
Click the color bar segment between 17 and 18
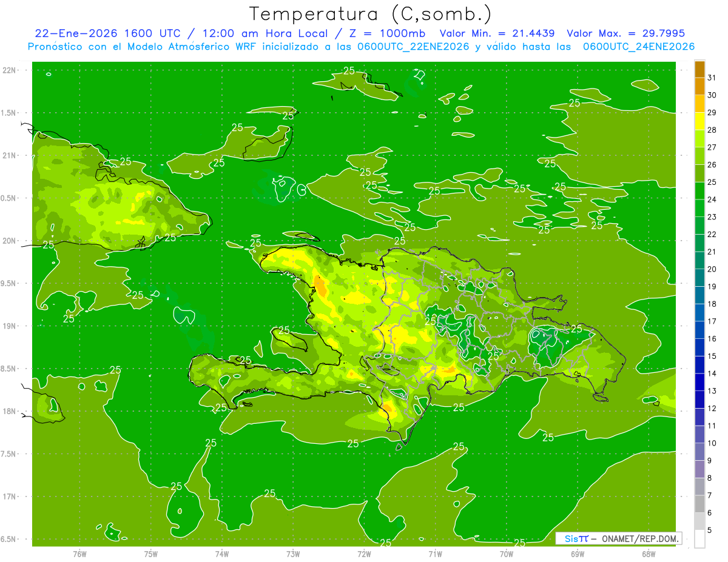coord(699,312)
